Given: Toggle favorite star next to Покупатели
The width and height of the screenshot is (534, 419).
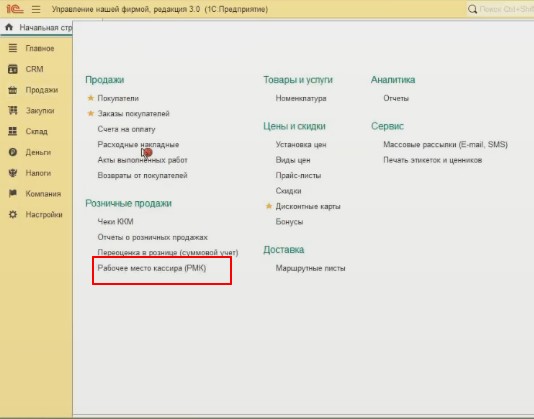Looking at the screenshot, I should (91, 98).
